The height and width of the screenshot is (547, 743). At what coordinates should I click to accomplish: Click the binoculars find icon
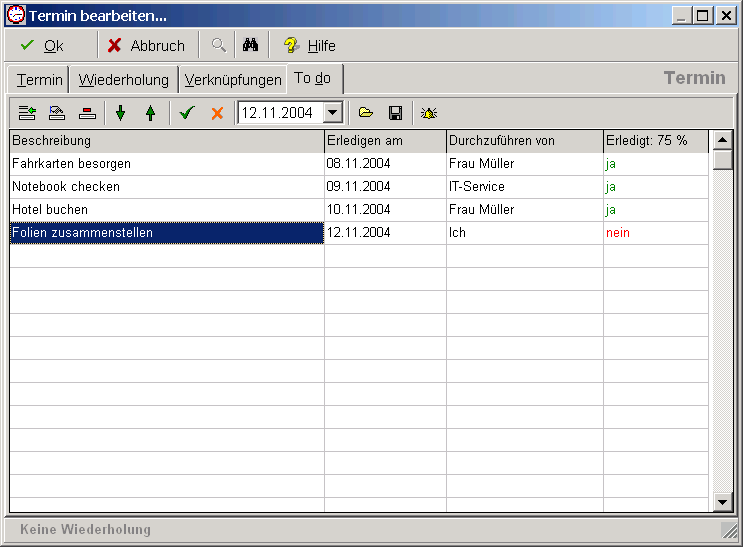click(250, 45)
